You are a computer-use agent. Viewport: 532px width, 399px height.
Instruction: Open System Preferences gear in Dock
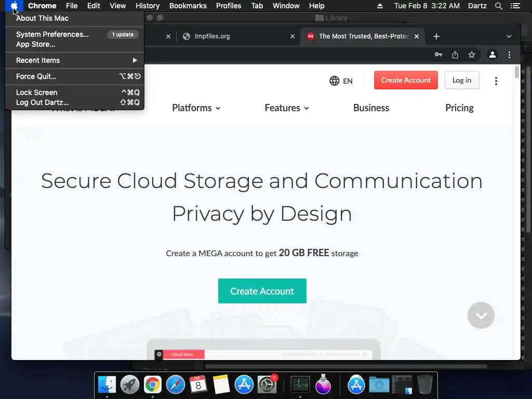(267, 384)
